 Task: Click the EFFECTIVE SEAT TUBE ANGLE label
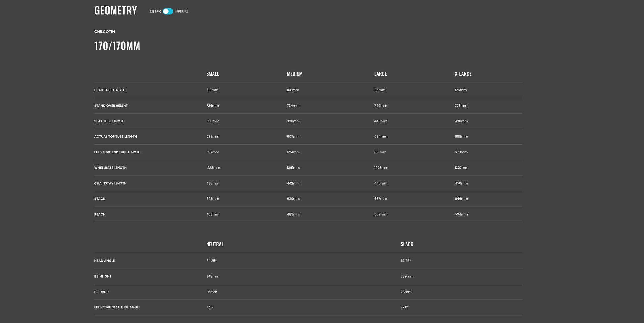pos(117,307)
